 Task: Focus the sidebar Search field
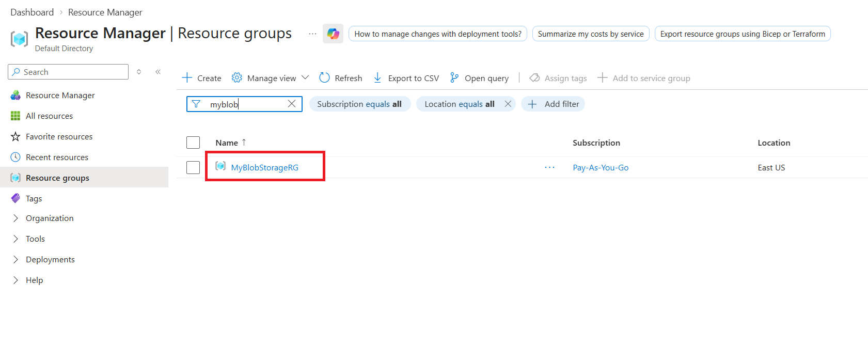(68, 72)
